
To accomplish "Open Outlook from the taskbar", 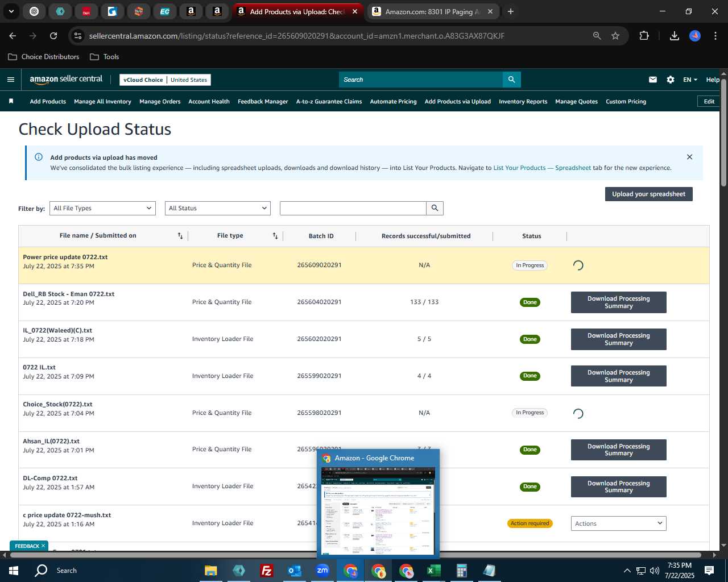I will (x=294, y=570).
